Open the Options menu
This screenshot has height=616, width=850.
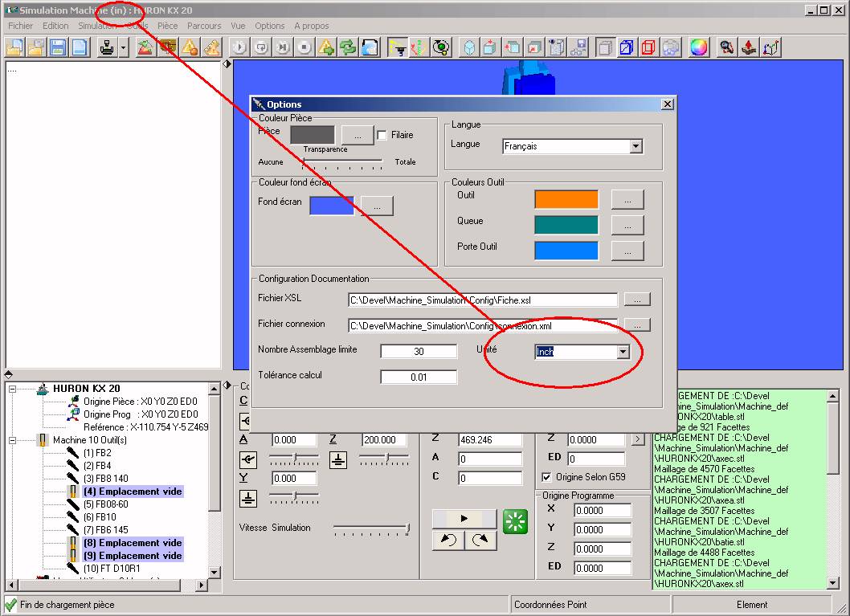tap(269, 26)
